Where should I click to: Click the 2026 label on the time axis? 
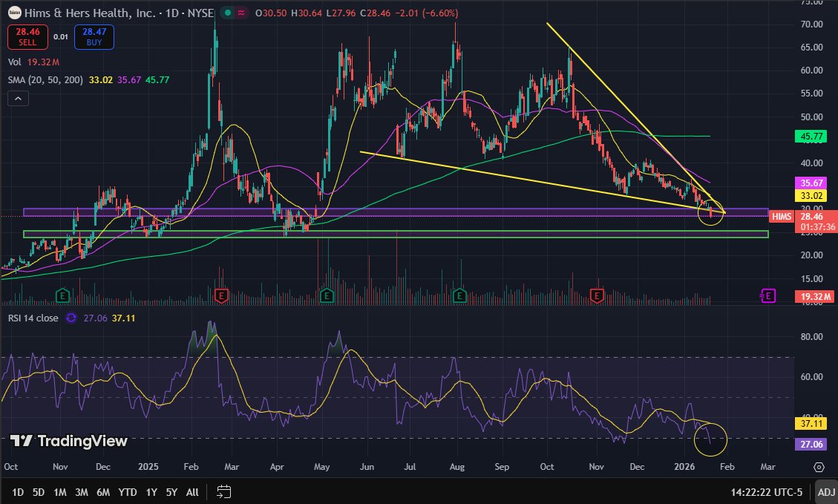[x=684, y=467]
